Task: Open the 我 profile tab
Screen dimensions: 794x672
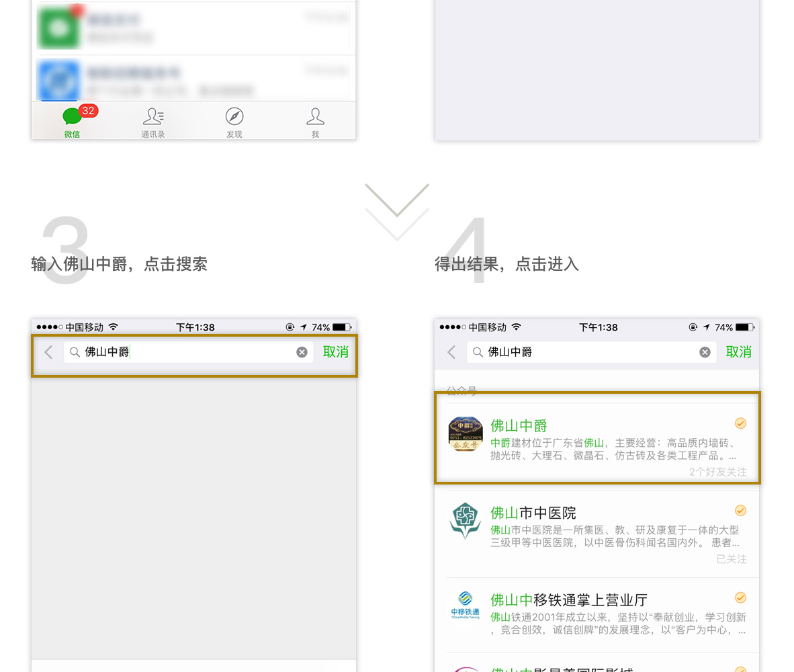Action: click(x=315, y=122)
